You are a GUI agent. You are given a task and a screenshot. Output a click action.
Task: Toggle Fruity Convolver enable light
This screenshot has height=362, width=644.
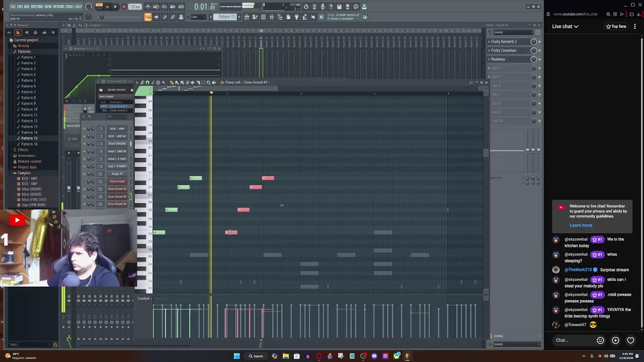[x=539, y=50]
